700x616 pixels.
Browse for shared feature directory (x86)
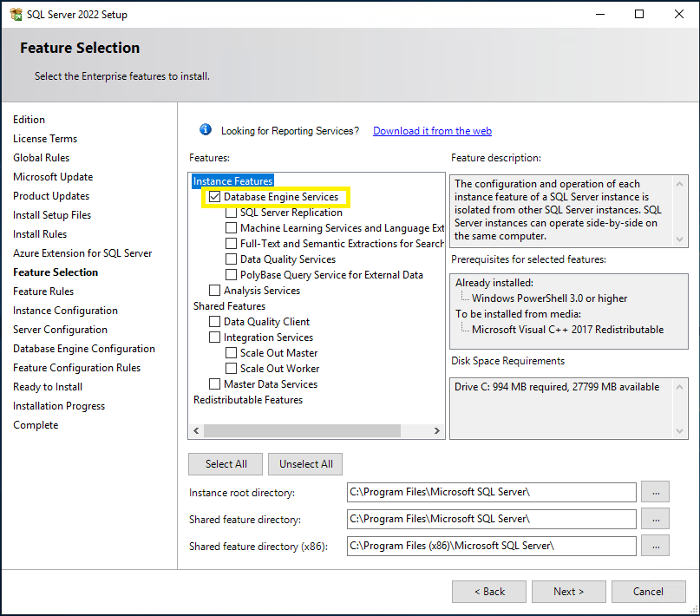click(x=655, y=546)
